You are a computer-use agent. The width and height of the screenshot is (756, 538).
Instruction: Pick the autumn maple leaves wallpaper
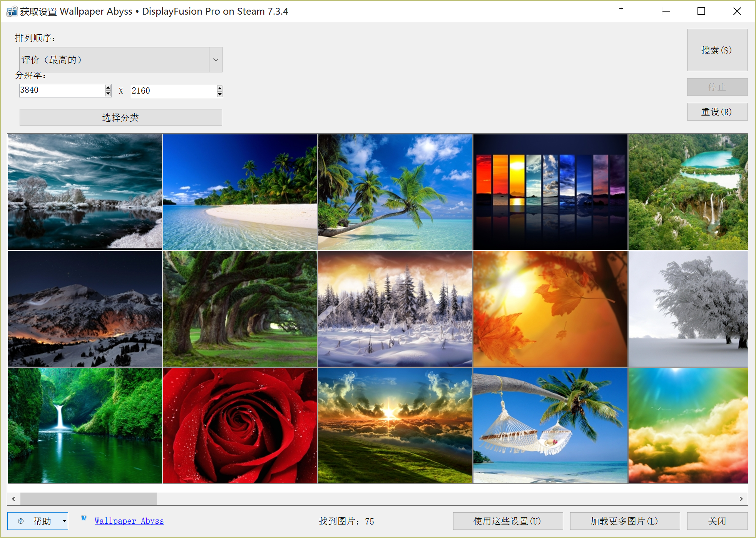(x=550, y=309)
